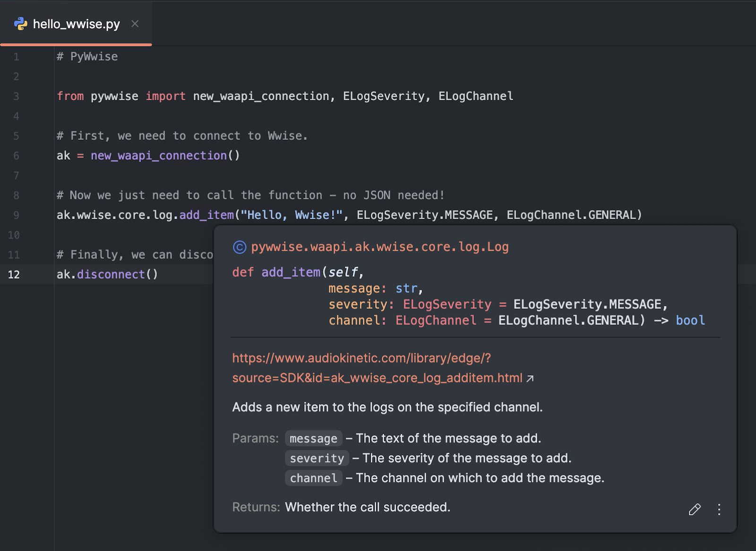Click the message parameter tag in Params
The image size is (756, 551).
pos(313,439)
